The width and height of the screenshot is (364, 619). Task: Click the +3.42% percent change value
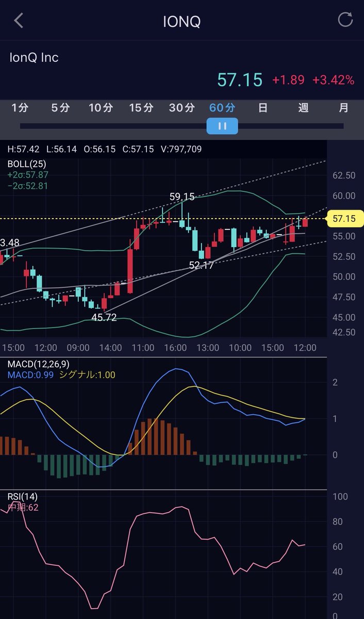[334, 80]
